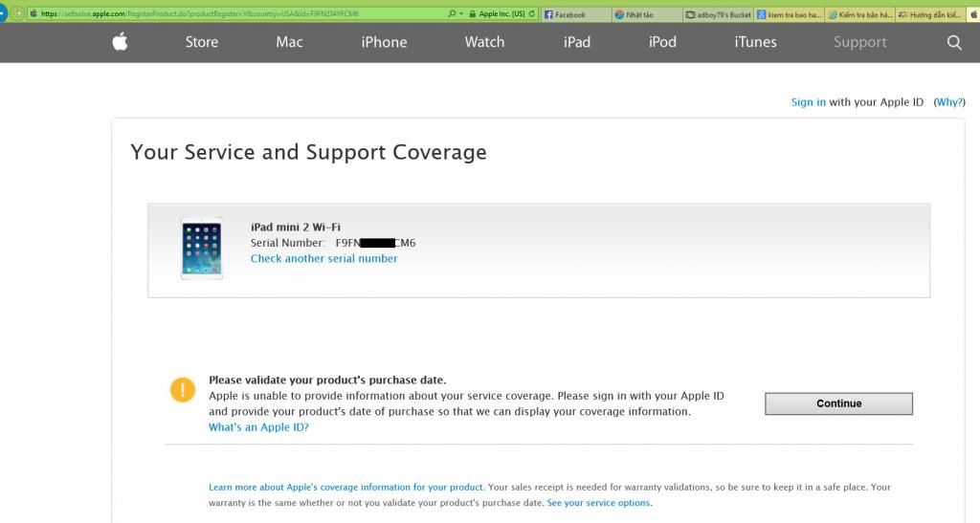980x523 pixels.
Task: Go to the Watch section
Action: (x=484, y=42)
